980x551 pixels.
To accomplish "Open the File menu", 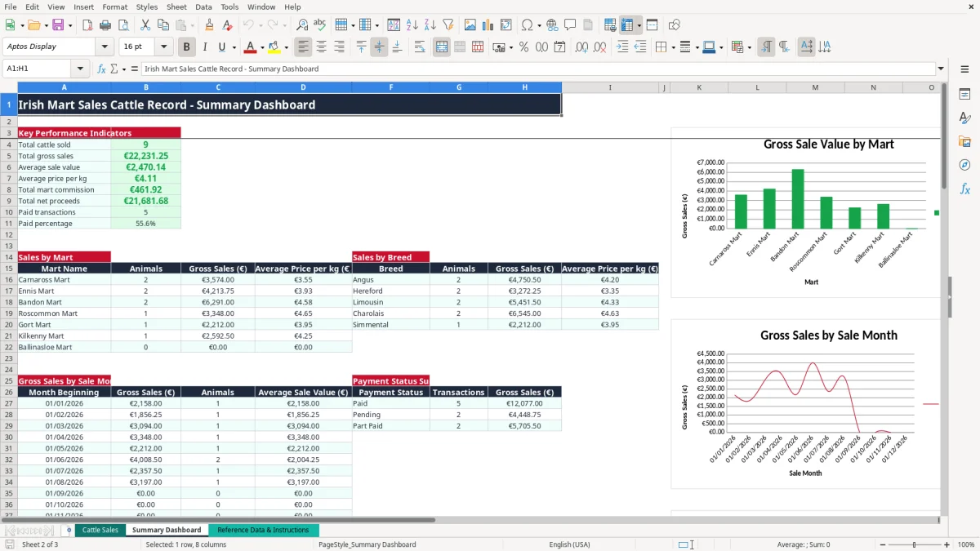I will tap(11, 7).
